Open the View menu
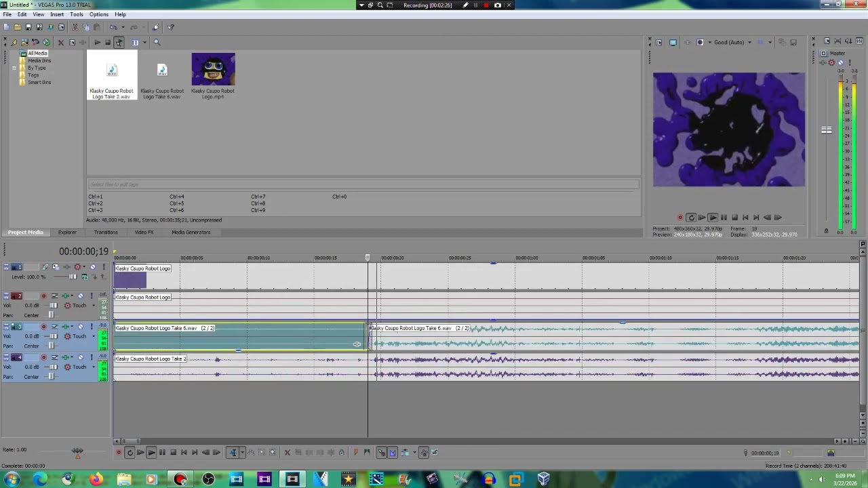 click(39, 14)
